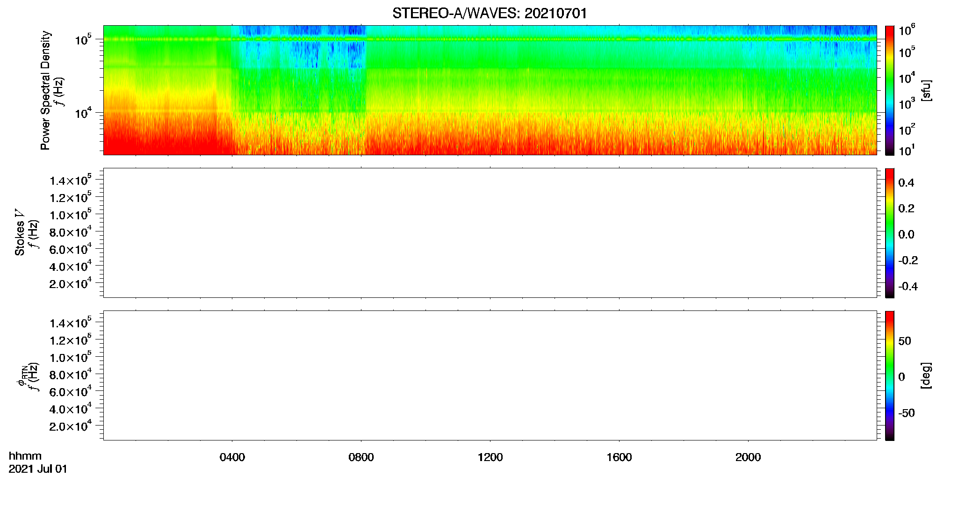The height and width of the screenshot is (505, 980).
Task: Click the Stokes V color bar
Action: [890, 233]
